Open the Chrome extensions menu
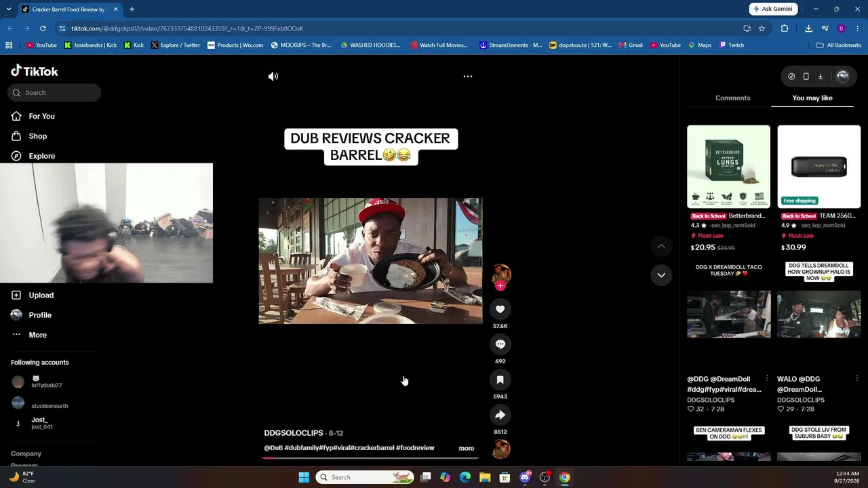Viewport: 868px width, 488px height. click(785, 28)
